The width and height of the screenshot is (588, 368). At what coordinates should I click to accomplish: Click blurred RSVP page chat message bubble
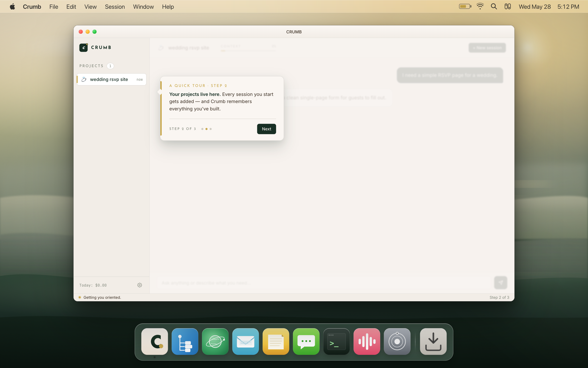click(450, 75)
